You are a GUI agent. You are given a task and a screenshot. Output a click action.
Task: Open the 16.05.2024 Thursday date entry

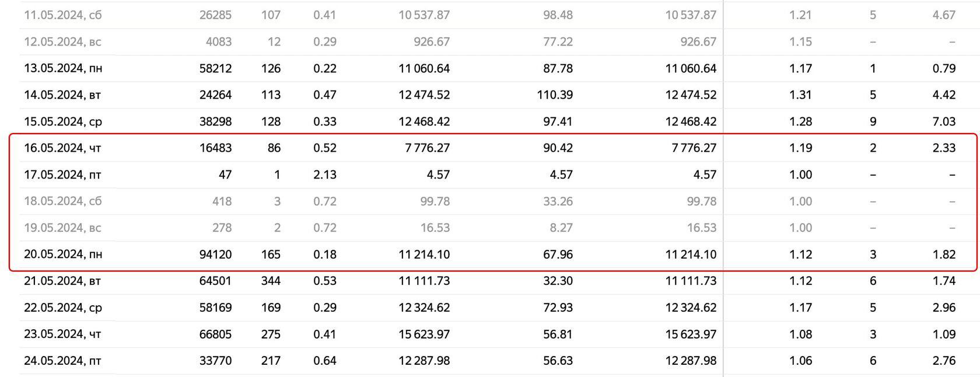tap(62, 148)
